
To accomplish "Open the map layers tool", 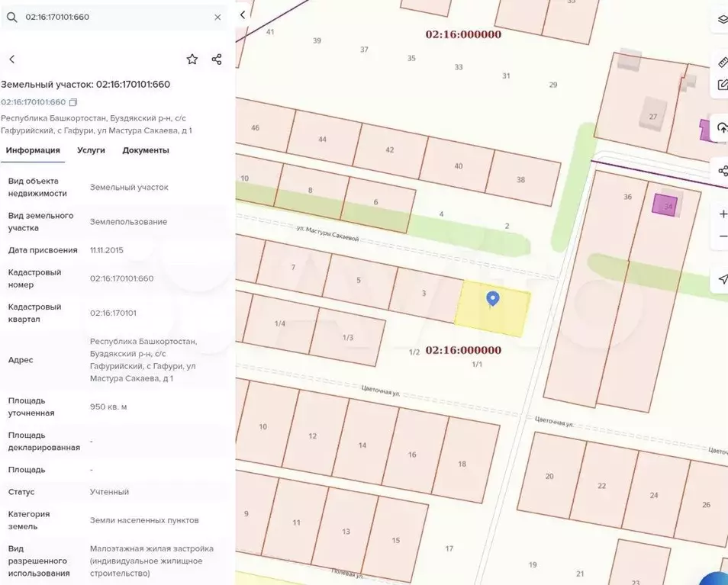I will (x=722, y=19).
